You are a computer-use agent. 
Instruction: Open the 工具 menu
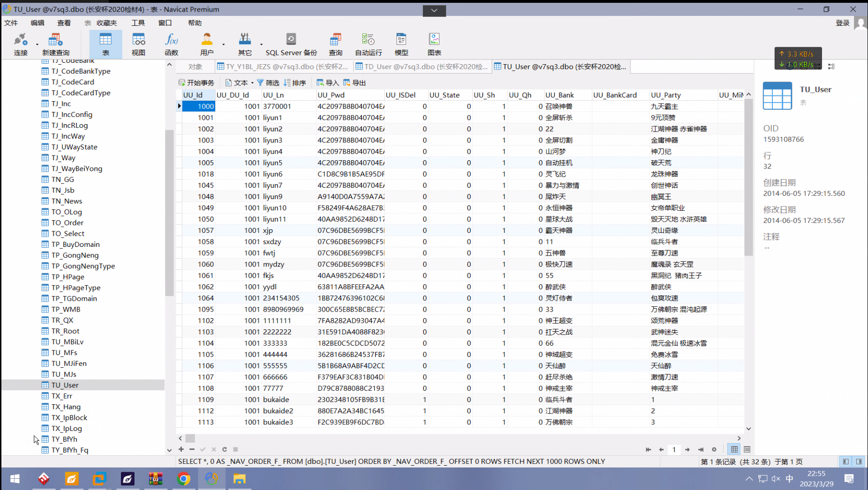point(138,23)
